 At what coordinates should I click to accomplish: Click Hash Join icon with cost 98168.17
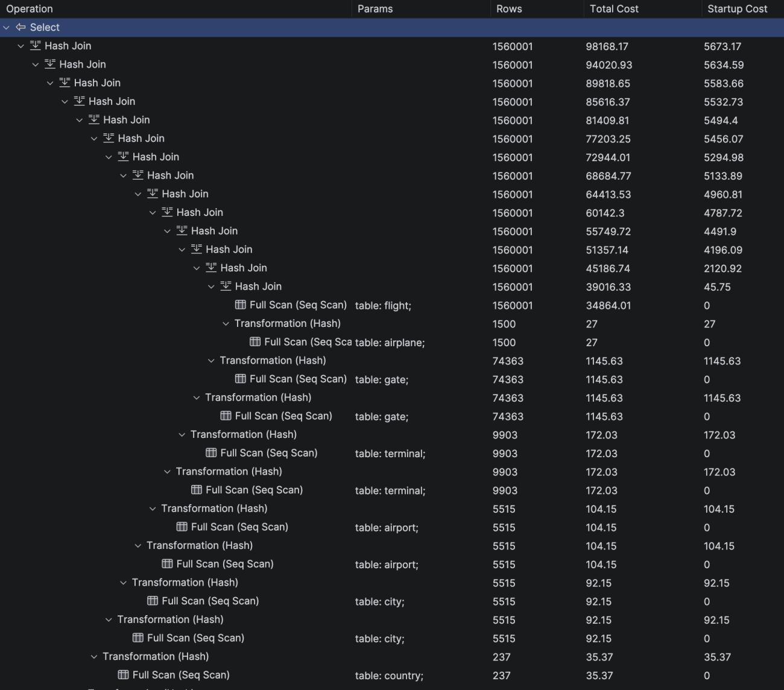(36, 46)
